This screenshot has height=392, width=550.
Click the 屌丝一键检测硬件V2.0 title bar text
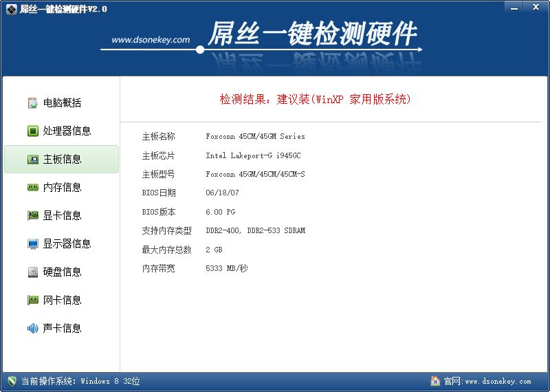(63, 9)
